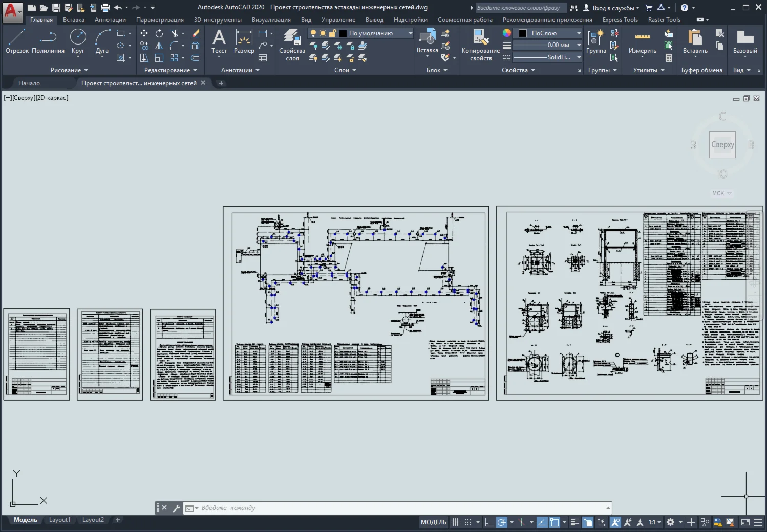Viewport: 767px width, 532px height.
Task: Click the Plot printer icon in quick access
Action: click(105, 8)
